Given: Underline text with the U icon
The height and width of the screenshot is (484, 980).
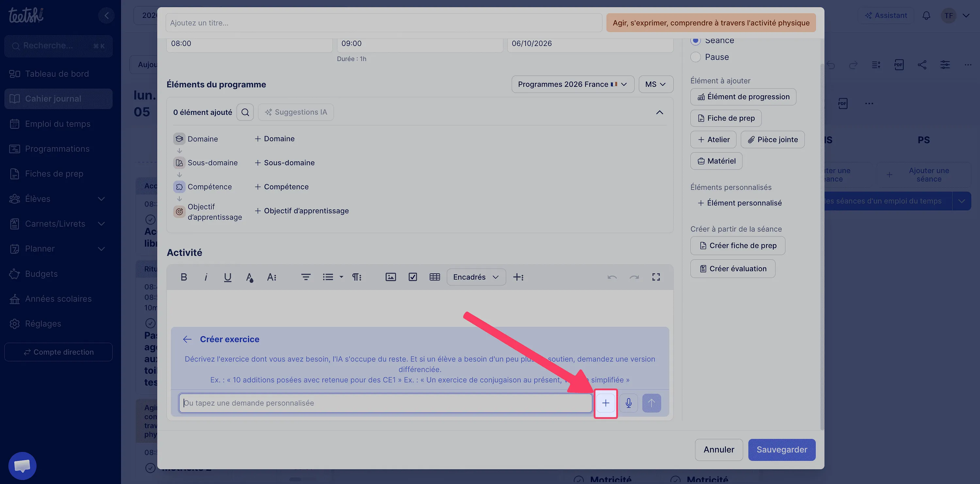Looking at the screenshot, I should (x=227, y=277).
